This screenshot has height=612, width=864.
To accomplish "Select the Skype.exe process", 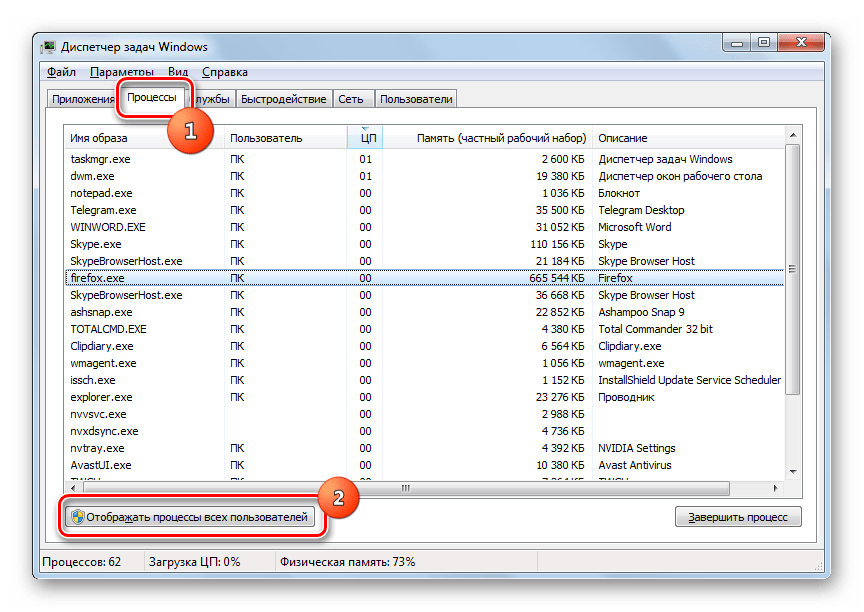I will pos(424,244).
